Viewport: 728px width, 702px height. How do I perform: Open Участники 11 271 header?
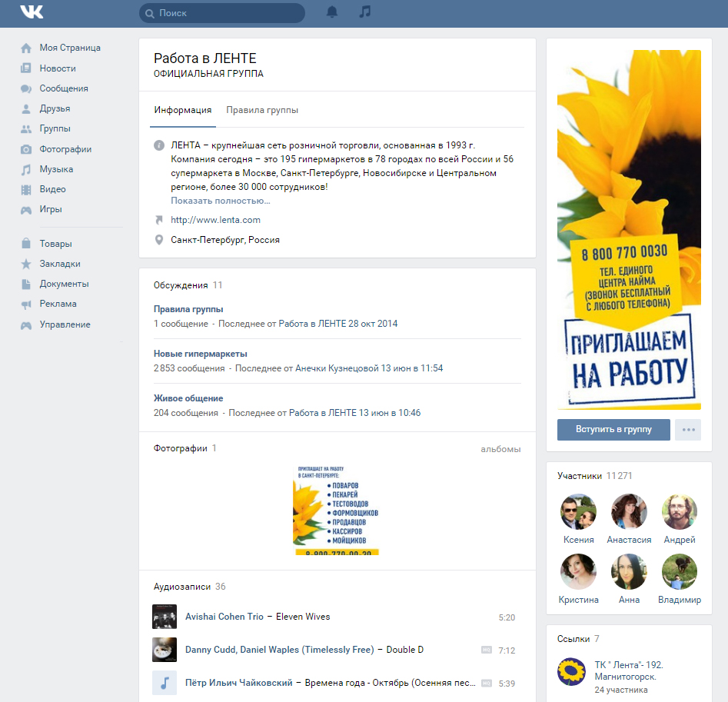594,476
